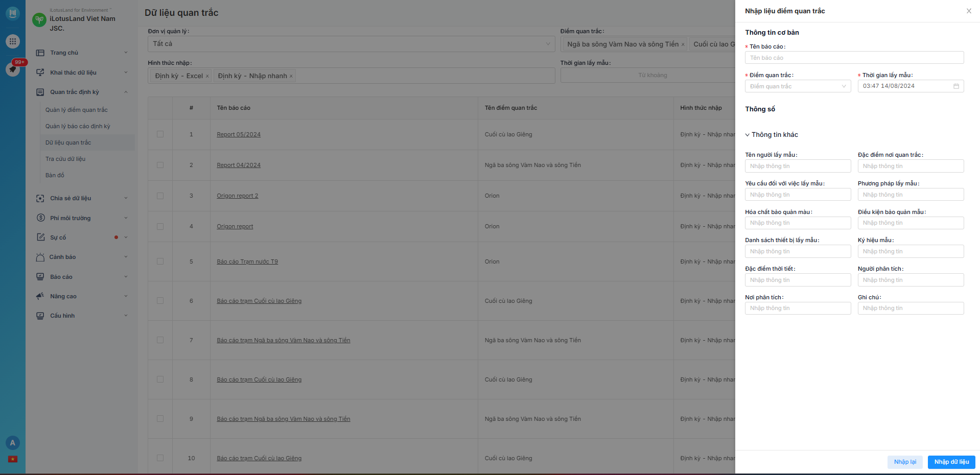
Task: Focus Đặc điểm thời tiết field
Action: (x=798, y=280)
